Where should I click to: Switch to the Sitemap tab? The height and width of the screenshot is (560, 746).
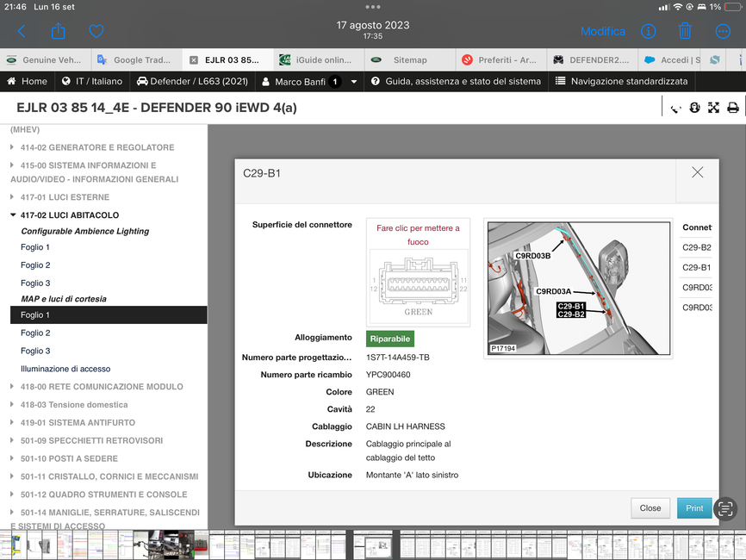click(410, 60)
